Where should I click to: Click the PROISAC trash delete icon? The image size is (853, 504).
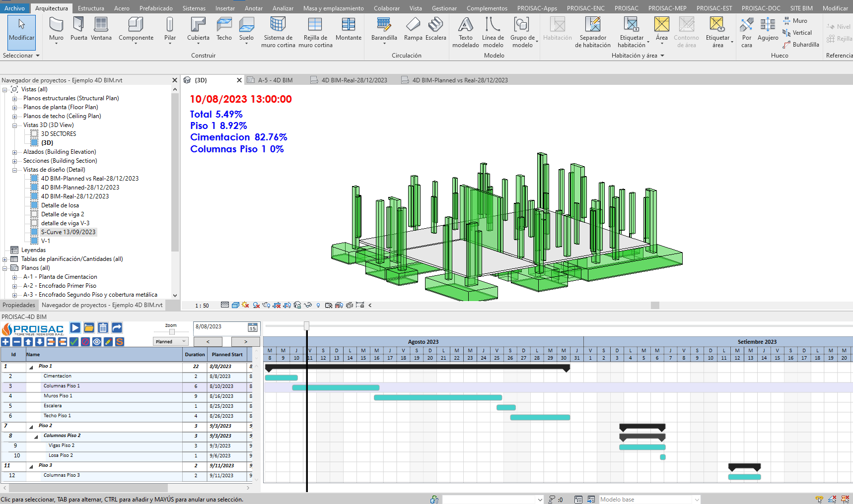[103, 327]
